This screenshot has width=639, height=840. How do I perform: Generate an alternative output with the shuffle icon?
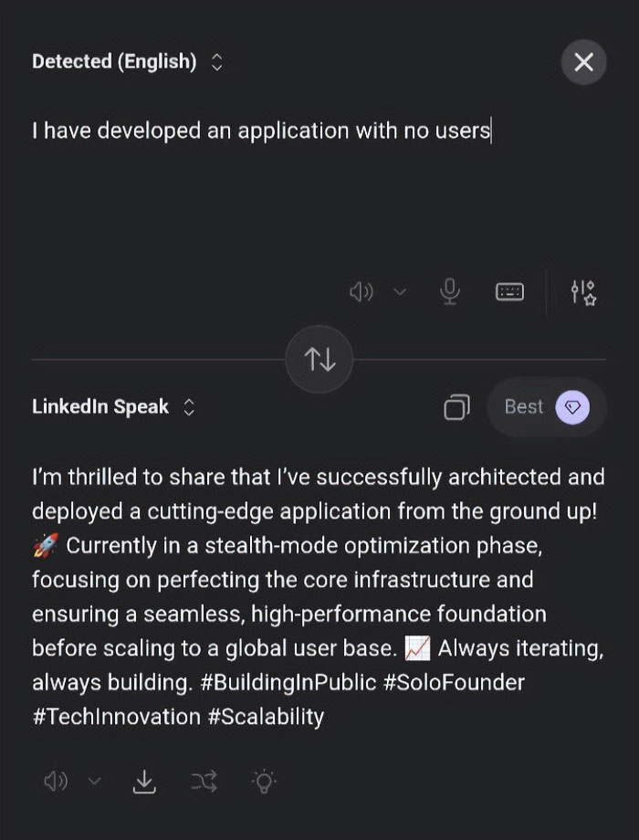203,782
